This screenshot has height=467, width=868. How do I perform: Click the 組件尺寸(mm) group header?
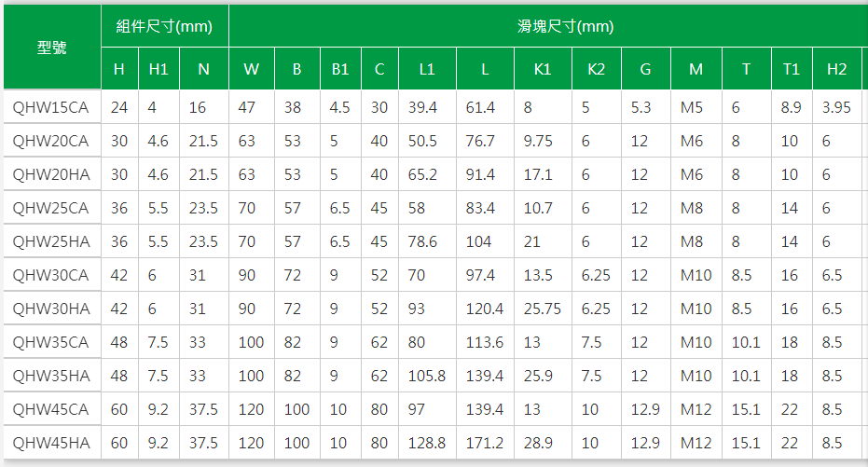coord(165,26)
